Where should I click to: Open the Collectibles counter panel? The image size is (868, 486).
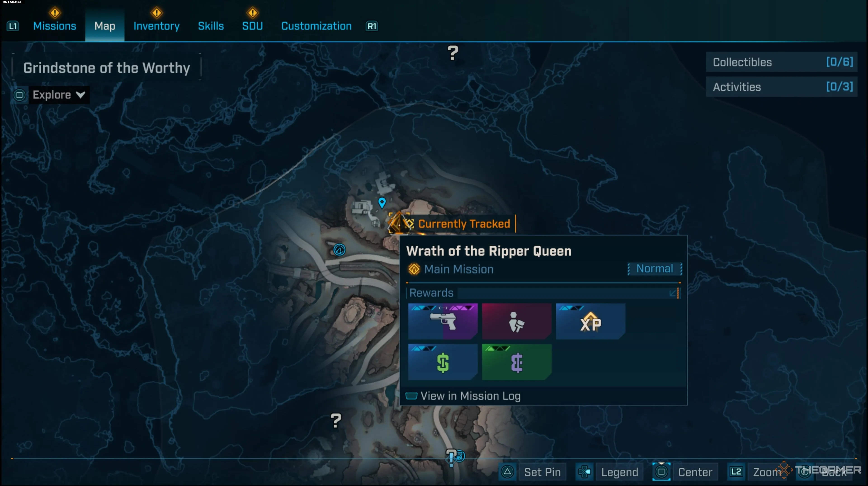click(x=782, y=62)
